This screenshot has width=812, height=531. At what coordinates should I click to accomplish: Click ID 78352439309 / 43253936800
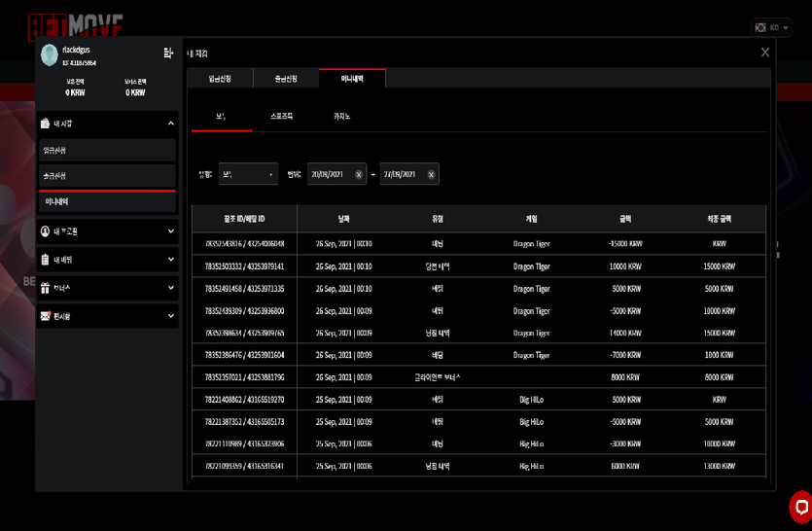(x=244, y=311)
